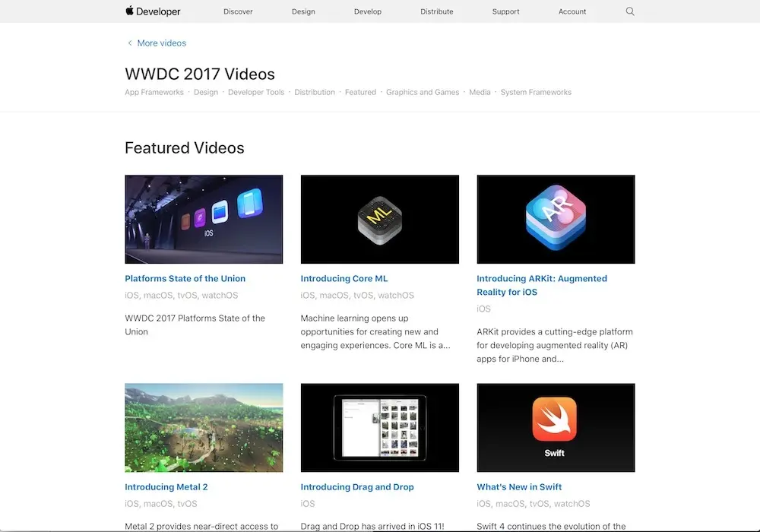Click the Core ML video thumbnail
The height and width of the screenshot is (532, 760).
(380, 218)
